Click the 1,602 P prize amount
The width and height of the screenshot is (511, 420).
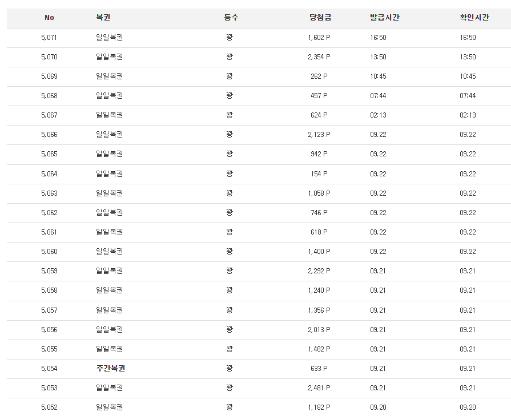(x=319, y=38)
